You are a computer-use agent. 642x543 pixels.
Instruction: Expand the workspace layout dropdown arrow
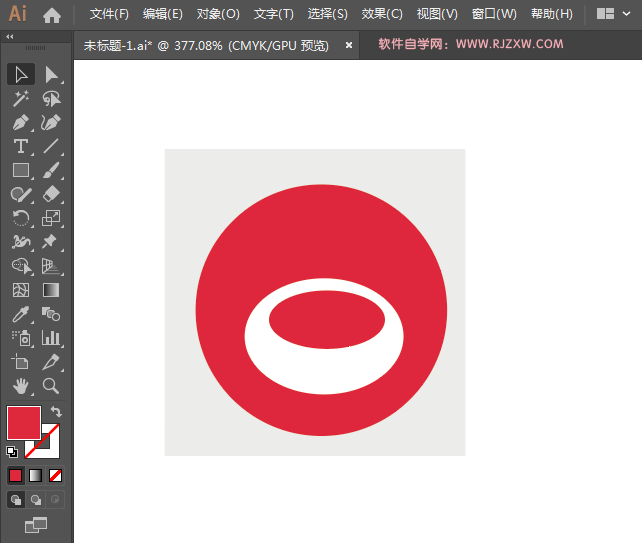tap(626, 14)
